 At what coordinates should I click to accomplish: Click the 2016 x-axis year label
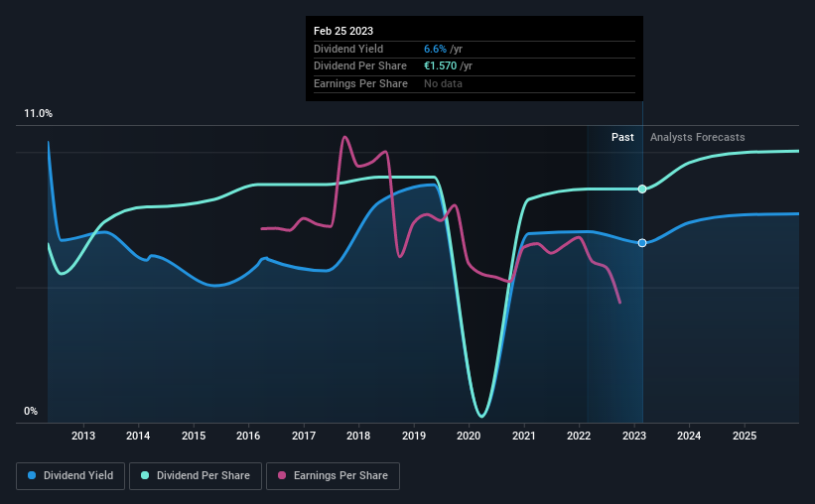point(248,436)
